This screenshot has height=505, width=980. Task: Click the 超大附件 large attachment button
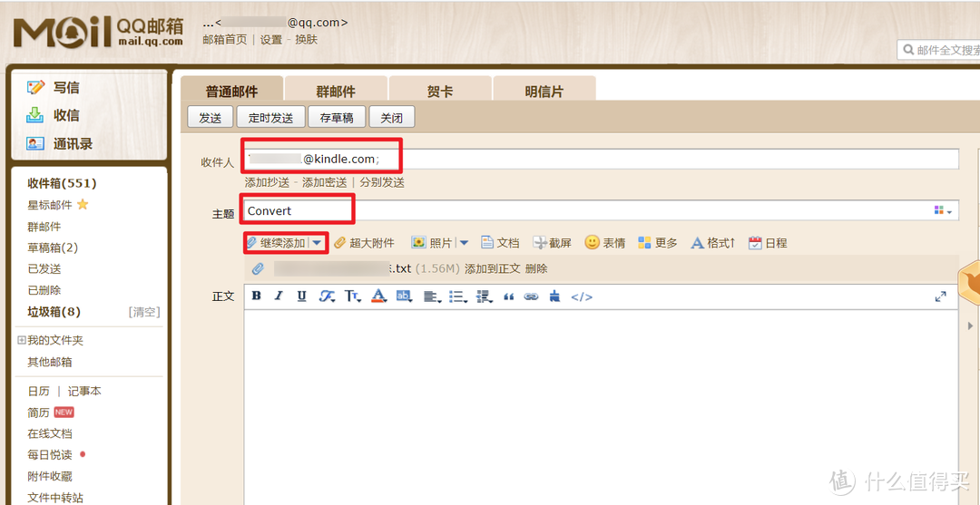[365, 243]
